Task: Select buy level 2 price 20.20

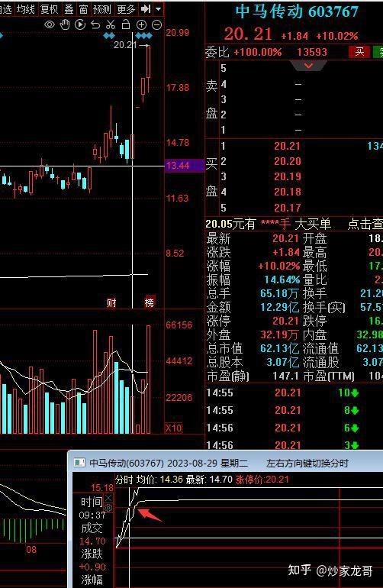Action: tap(287, 161)
